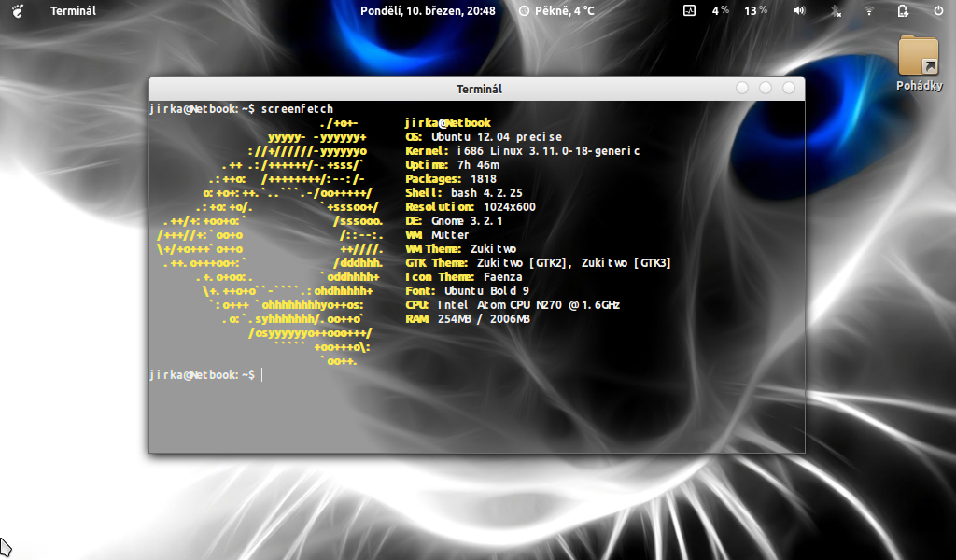
Task: Click the 4 % indicator in top bar
Action: 721,11
